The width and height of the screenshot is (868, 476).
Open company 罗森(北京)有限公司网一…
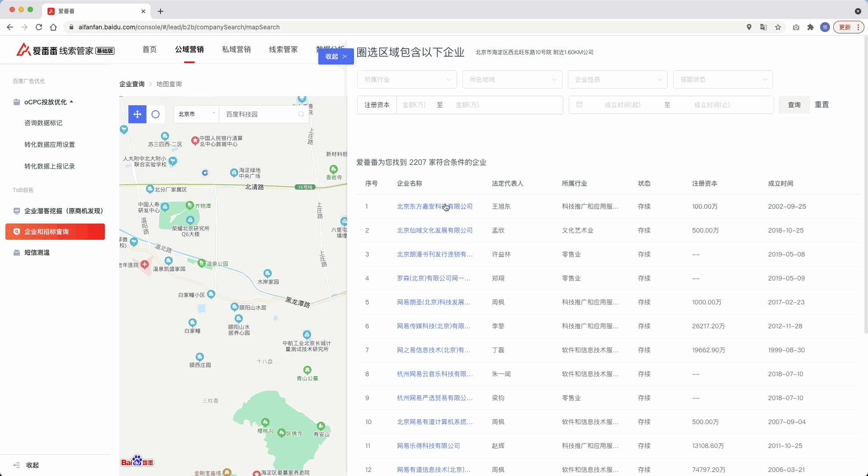pyautogui.click(x=434, y=278)
